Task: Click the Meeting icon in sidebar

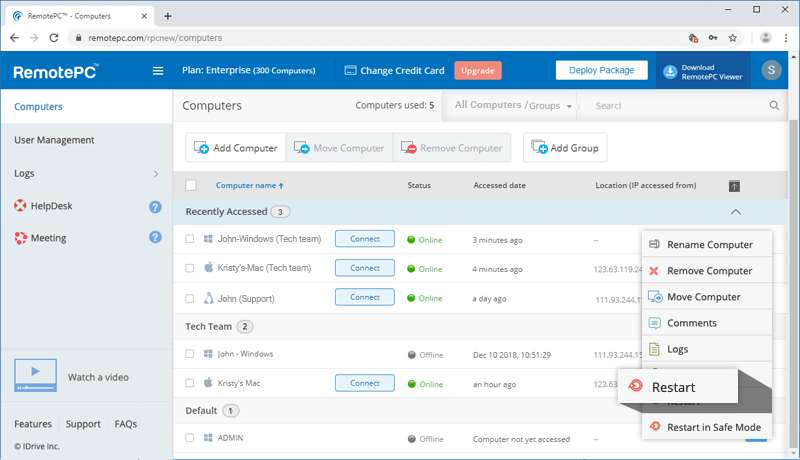Action: pos(20,238)
